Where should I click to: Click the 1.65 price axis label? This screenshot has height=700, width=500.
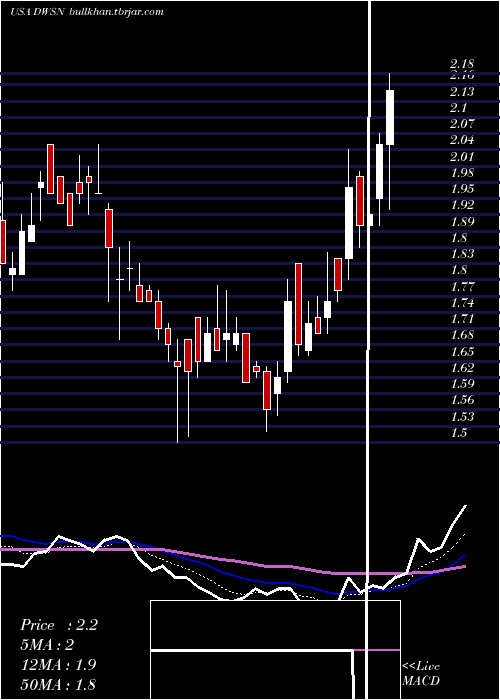coord(462,352)
